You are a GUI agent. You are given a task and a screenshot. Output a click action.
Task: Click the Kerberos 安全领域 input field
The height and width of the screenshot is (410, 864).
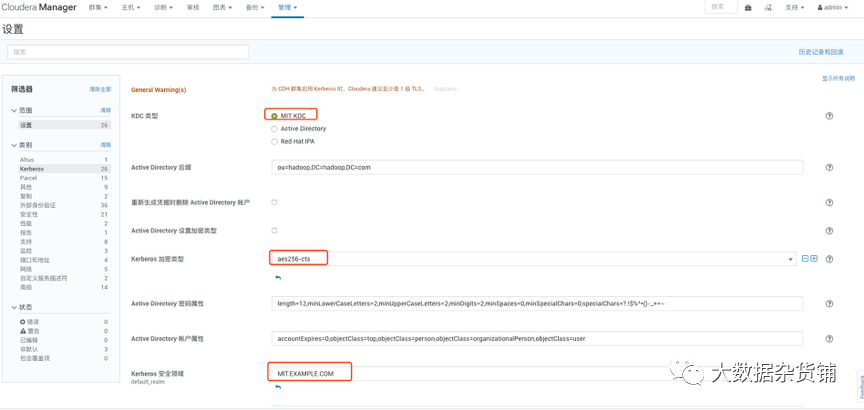coord(537,374)
